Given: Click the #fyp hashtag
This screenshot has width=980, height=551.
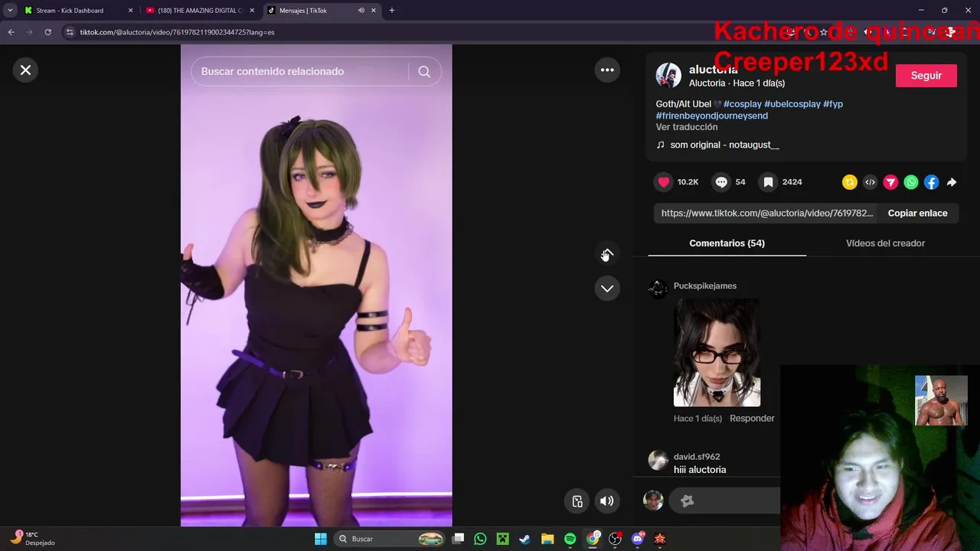Looking at the screenshot, I should click(833, 104).
